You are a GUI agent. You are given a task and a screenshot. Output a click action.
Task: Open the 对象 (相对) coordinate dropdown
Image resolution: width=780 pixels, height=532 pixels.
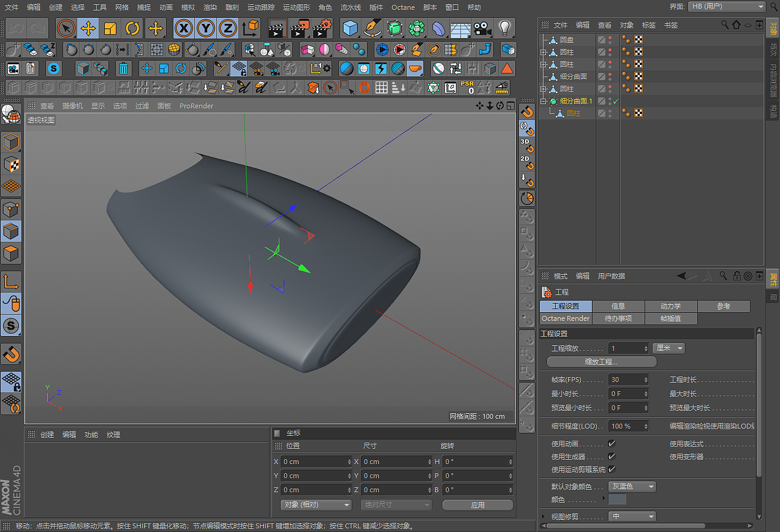click(317, 505)
